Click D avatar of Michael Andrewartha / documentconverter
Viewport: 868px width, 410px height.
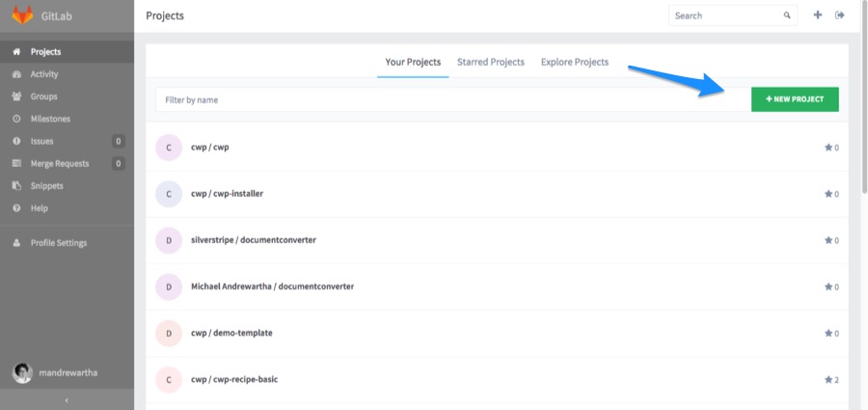(169, 287)
